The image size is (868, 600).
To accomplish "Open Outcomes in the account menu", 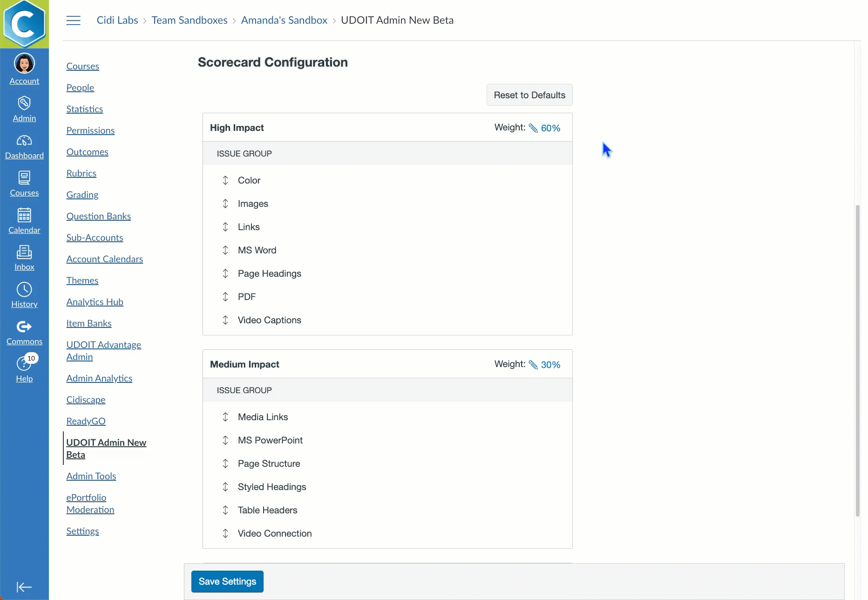I will point(87,152).
